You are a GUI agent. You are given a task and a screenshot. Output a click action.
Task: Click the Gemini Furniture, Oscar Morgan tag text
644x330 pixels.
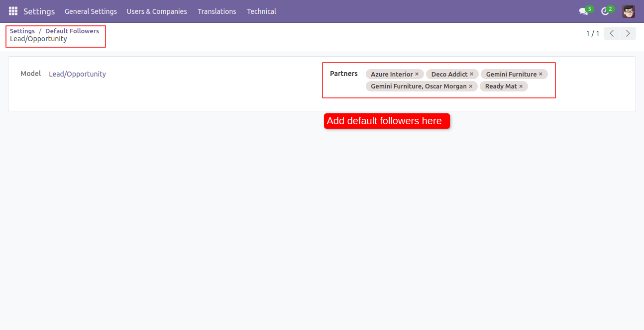(419, 86)
